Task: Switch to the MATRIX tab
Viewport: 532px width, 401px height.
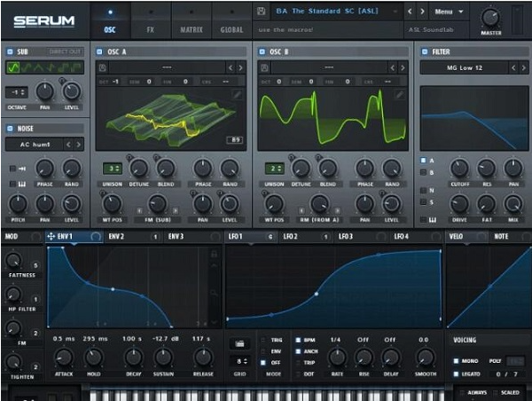Action: (x=192, y=29)
